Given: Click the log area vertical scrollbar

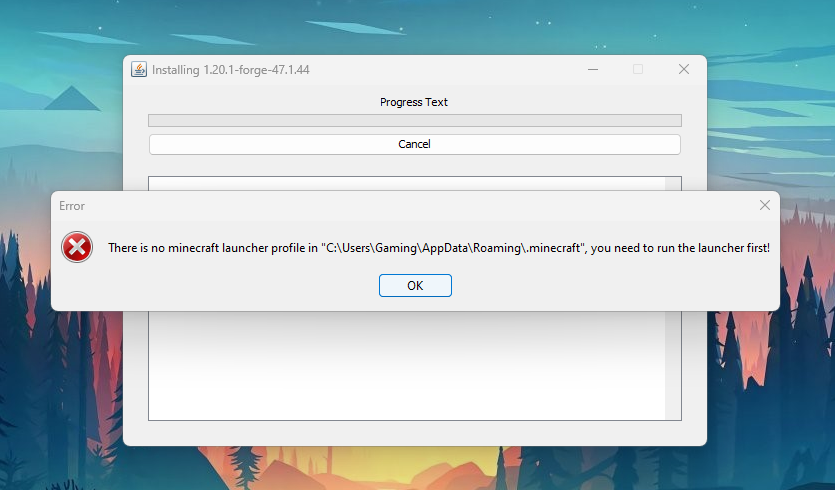Looking at the screenshot, I should click(x=673, y=365).
